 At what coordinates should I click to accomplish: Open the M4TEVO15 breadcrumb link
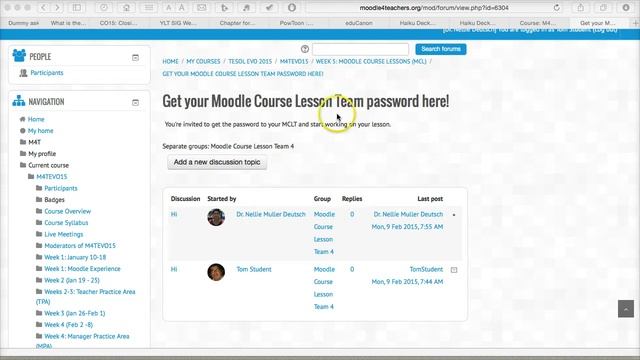tap(294, 61)
